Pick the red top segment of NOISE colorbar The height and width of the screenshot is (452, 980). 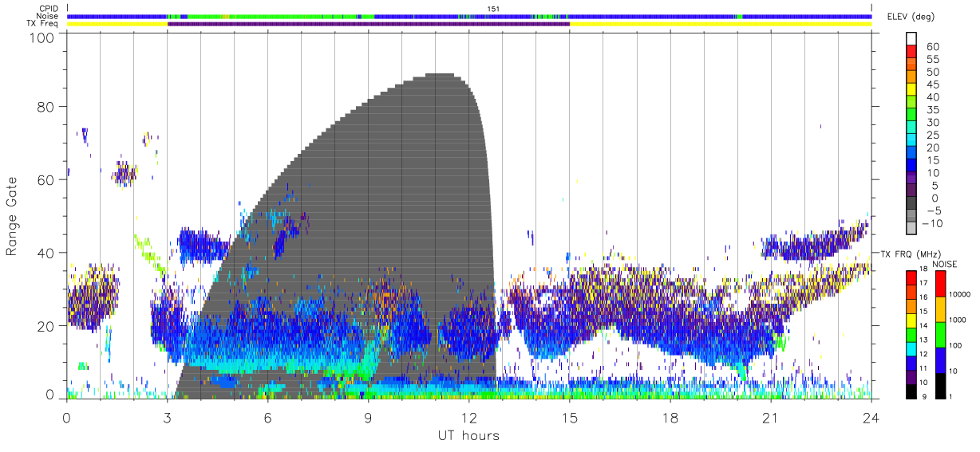click(x=941, y=283)
